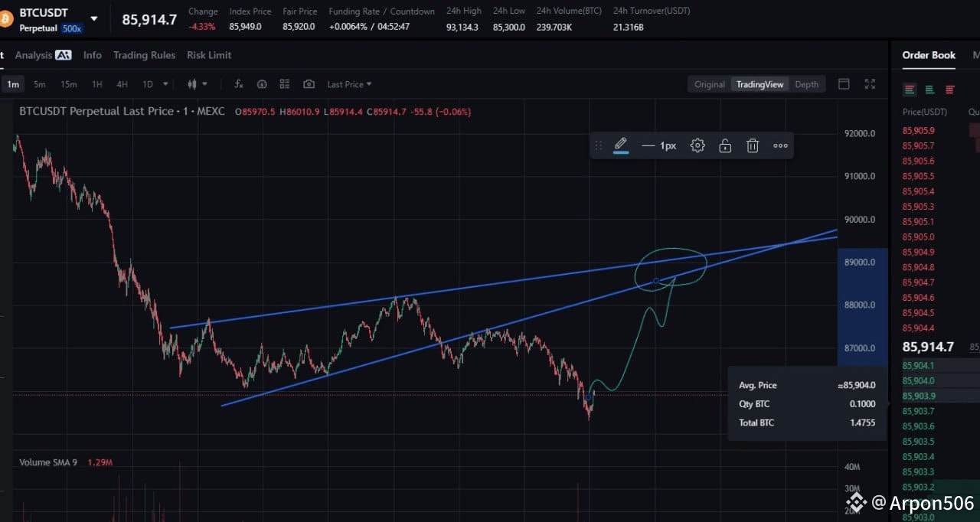Open the Trading Rules tab
Viewport: 980px width, 522px height.
tap(144, 55)
